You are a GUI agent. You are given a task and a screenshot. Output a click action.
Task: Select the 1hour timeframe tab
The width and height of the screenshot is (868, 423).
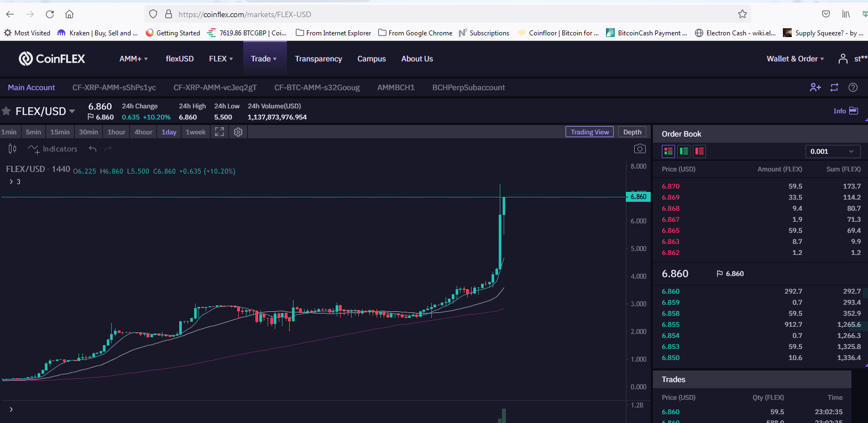pos(116,132)
